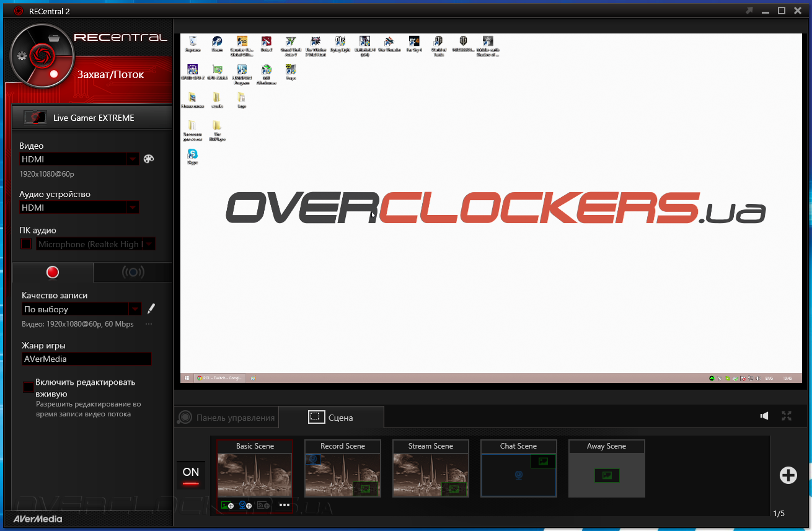812x531 pixels.
Task: Select the Record Scene title
Action: click(x=343, y=446)
